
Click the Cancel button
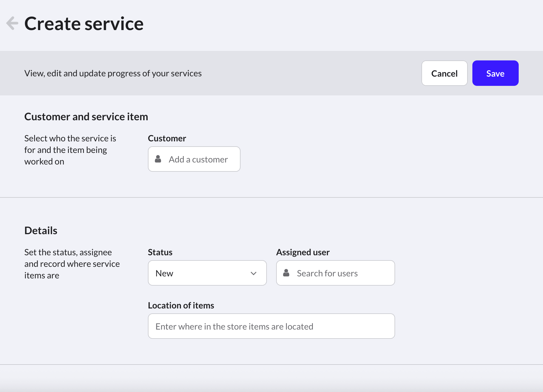[444, 73]
